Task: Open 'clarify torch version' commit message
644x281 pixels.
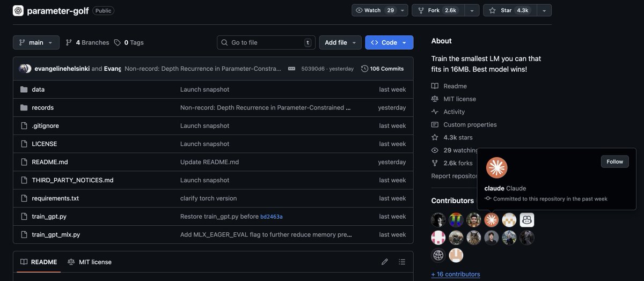Action: click(x=208, y=198)
